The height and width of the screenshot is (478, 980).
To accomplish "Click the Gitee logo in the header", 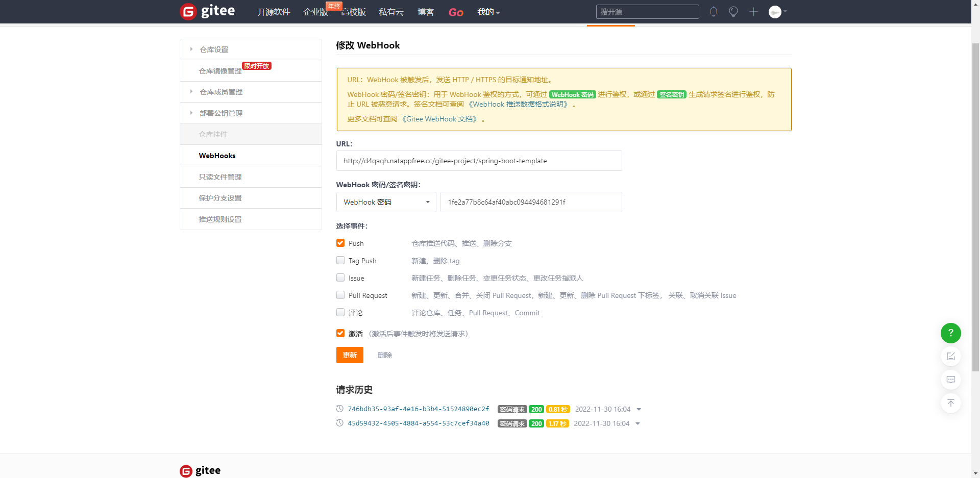I will point(207,11).
